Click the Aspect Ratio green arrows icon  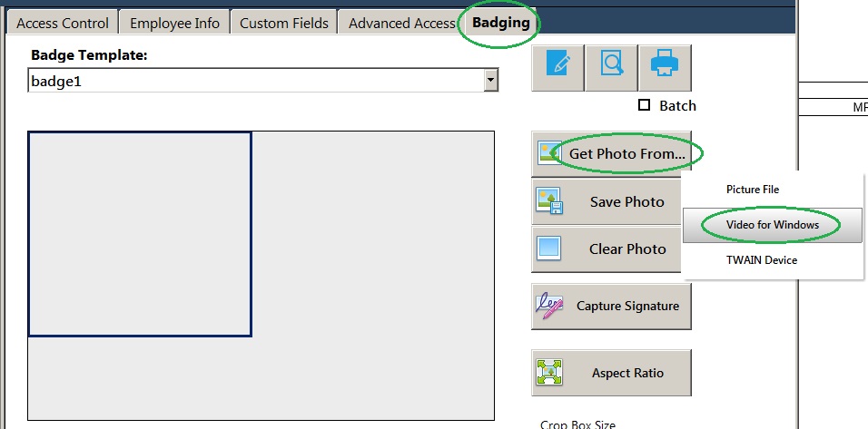coord(549,373)
